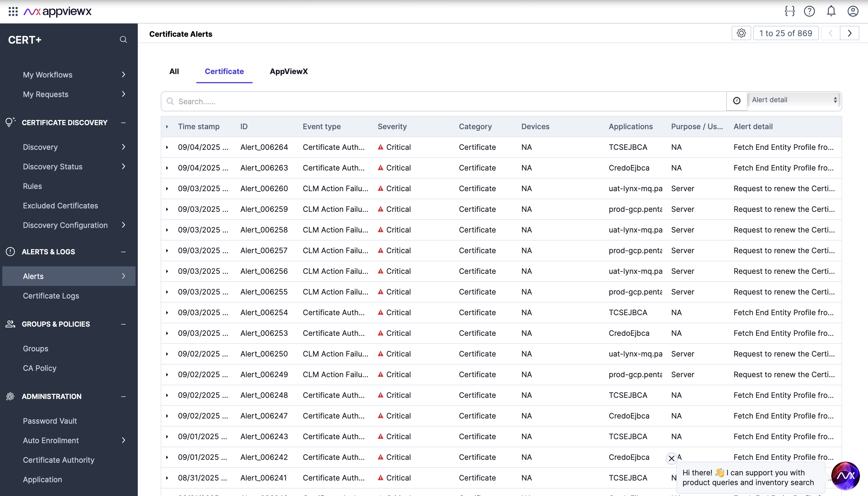The height and width of the screenshot is (496, 868).
Task: Click the Category column header
Action: pos(475,126)
